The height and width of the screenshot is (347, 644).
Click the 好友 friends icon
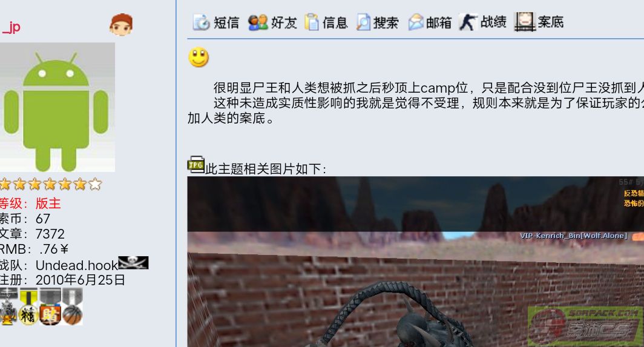click(258, 22)
